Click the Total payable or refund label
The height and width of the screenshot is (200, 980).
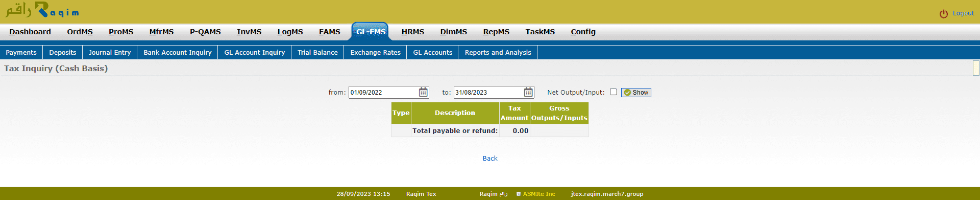pyautogui.click(x=455, y=131)
